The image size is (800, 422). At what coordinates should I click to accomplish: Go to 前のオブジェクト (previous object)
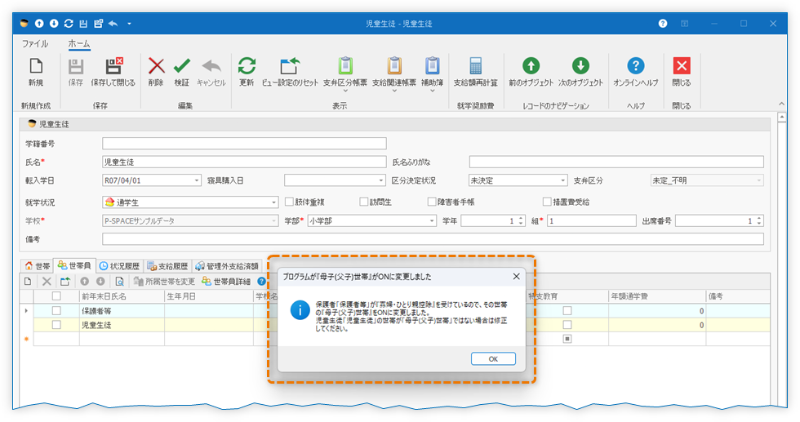(531, 67)
